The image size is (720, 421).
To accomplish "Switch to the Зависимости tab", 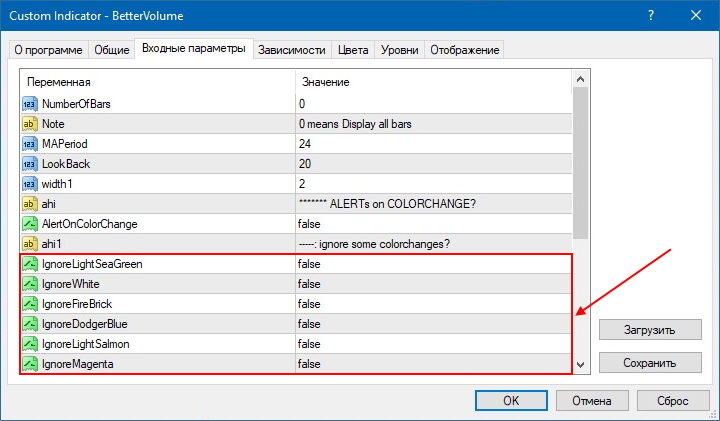I will (292, 50).
